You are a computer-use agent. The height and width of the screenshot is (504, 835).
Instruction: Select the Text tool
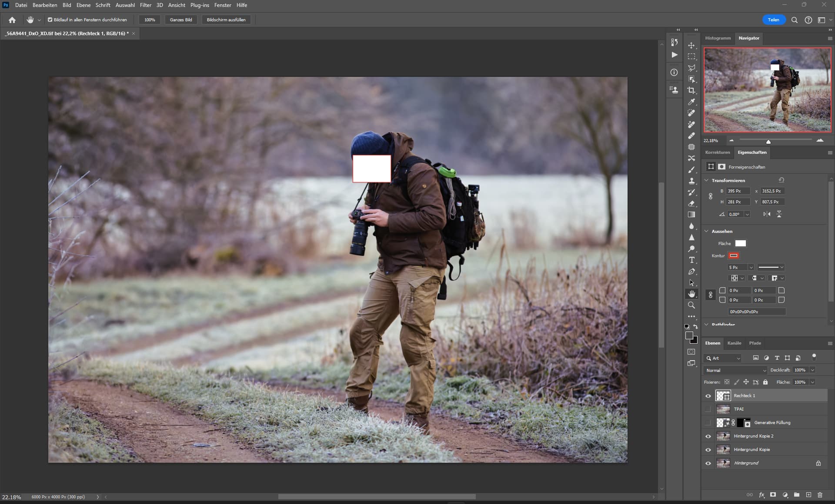tap(691, 260)
